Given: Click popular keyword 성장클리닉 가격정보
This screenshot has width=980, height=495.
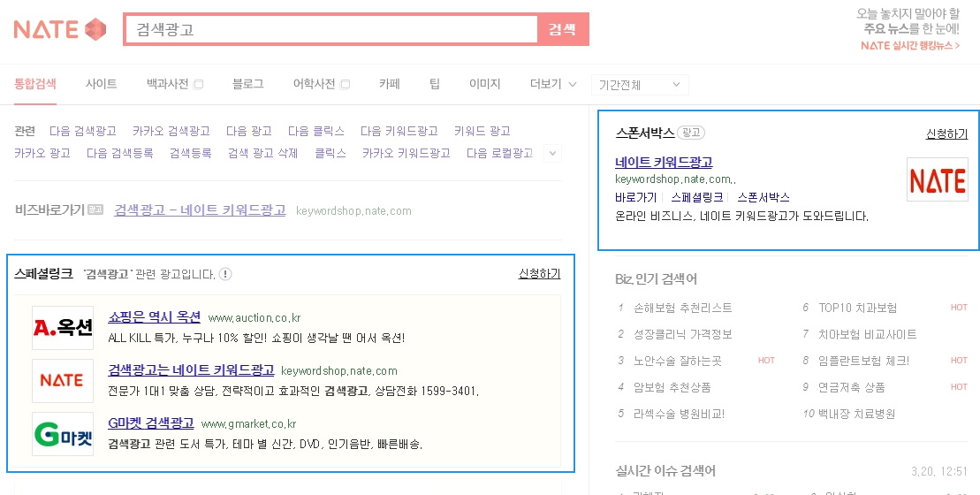Looking at the screenshot, I should [682, 334].
